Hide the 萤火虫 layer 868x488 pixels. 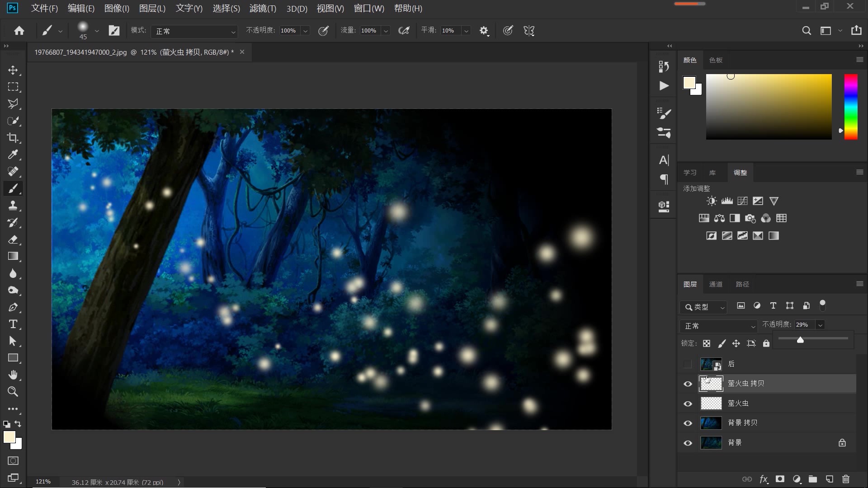(688, 404)
